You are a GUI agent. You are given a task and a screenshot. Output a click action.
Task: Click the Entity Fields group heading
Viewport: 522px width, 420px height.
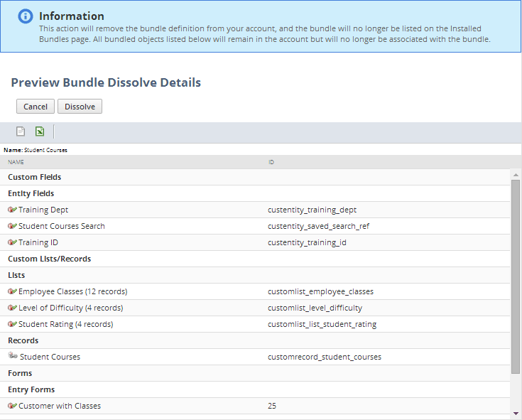(31, 193)
